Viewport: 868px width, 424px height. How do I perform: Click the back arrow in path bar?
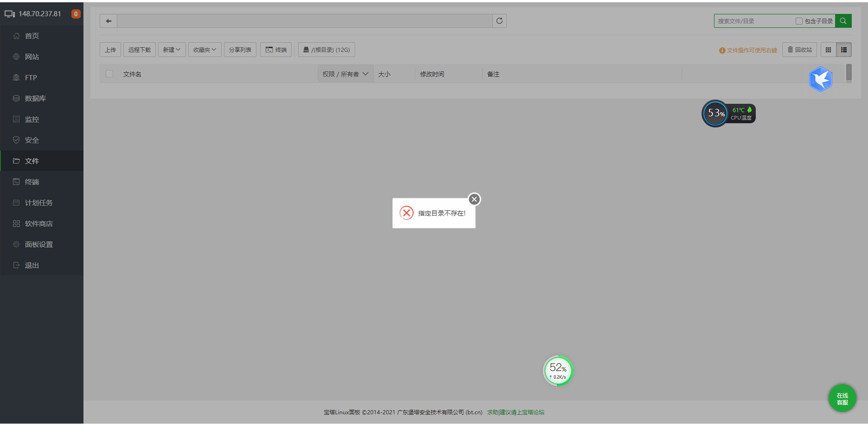tap(108, 21)
